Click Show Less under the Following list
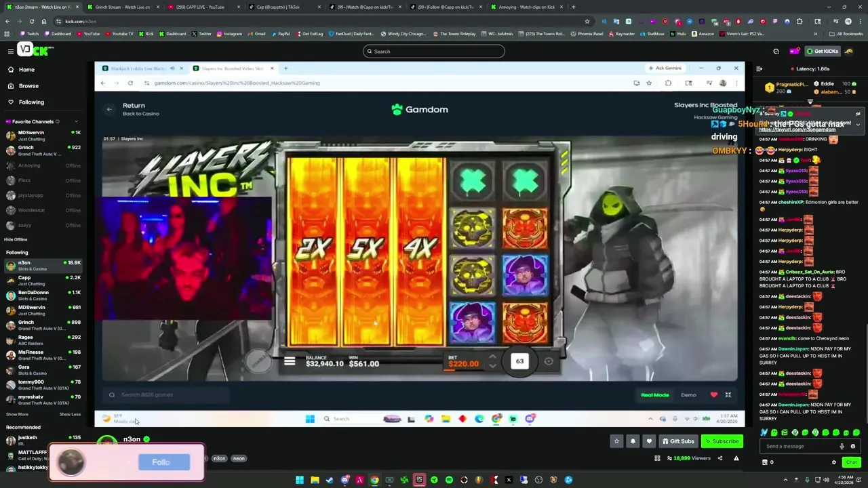868x488 pixels. click(x=70, y=414)
